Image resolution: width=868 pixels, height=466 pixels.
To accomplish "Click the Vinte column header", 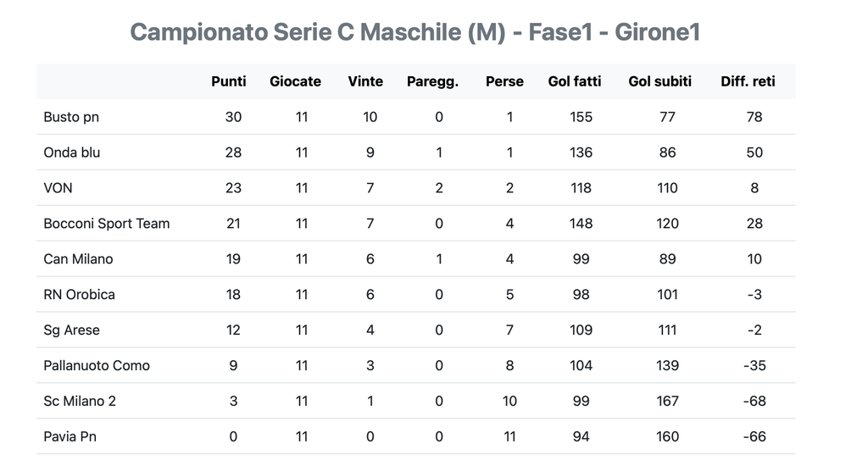I will click(x=365, y=81).
